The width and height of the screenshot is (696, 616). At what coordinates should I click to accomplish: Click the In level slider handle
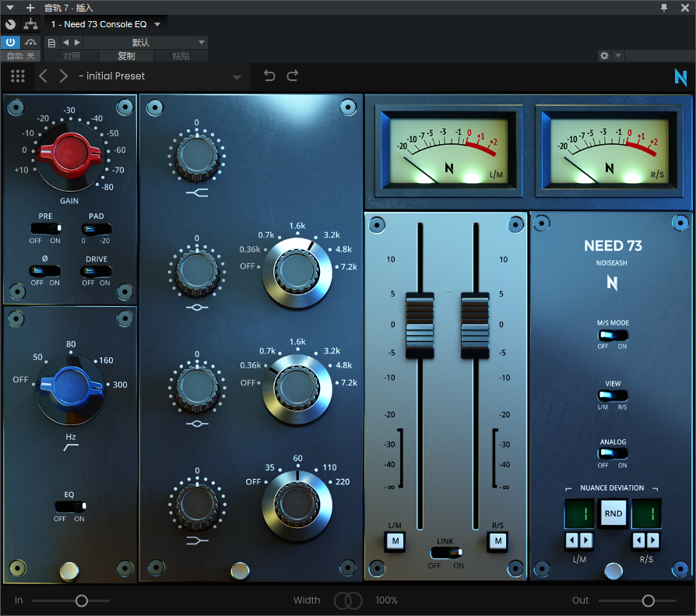click(x=81, y=600)
